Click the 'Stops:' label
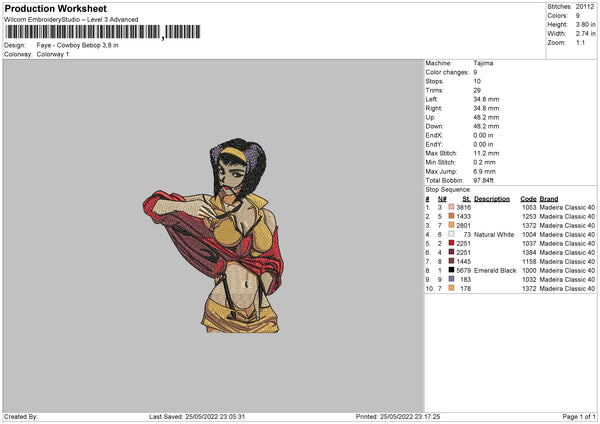The height and width of the screenshot is (424, 600). pyautogui.click(x=435, y=81)
